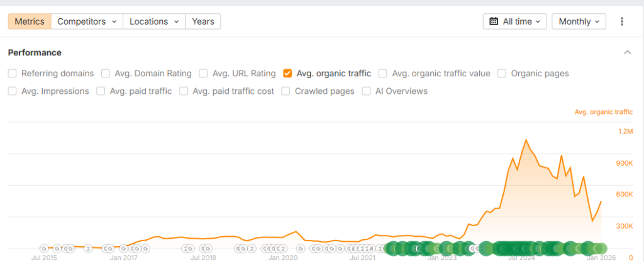644x262 pixels.
Task: Click the calendar icon on the date range button
Action: click(494, 21)
